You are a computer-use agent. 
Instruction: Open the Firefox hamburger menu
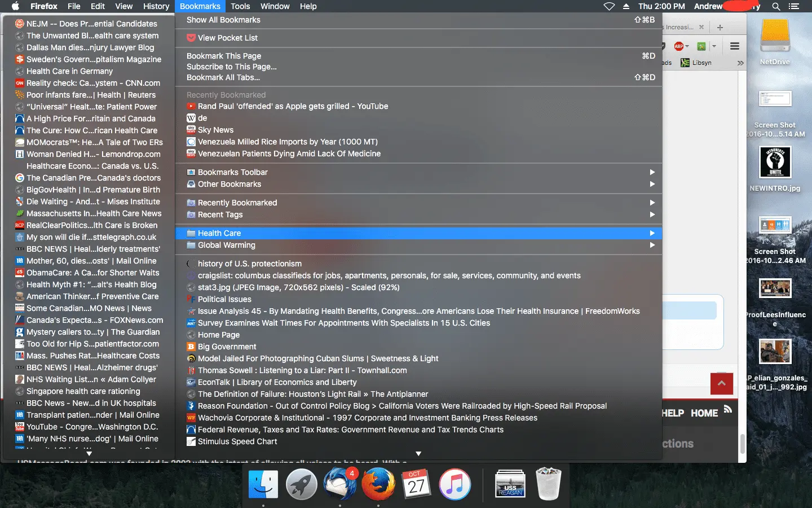point(734,46)
